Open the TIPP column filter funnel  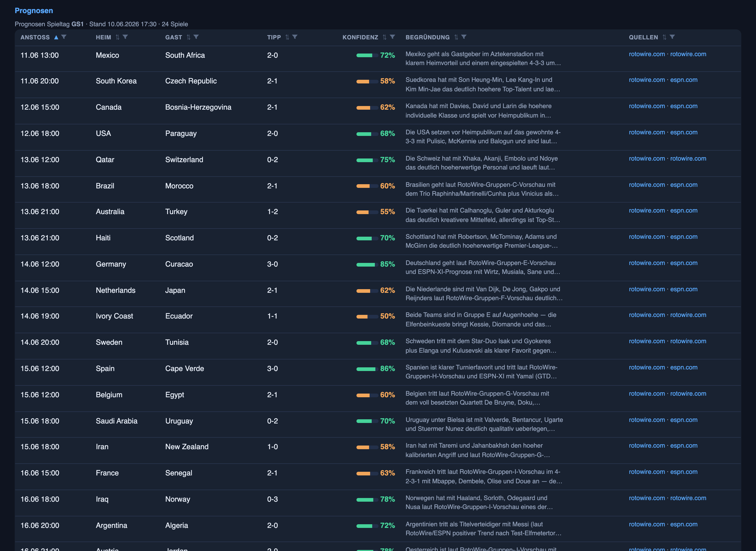click(x=295, y=37)
